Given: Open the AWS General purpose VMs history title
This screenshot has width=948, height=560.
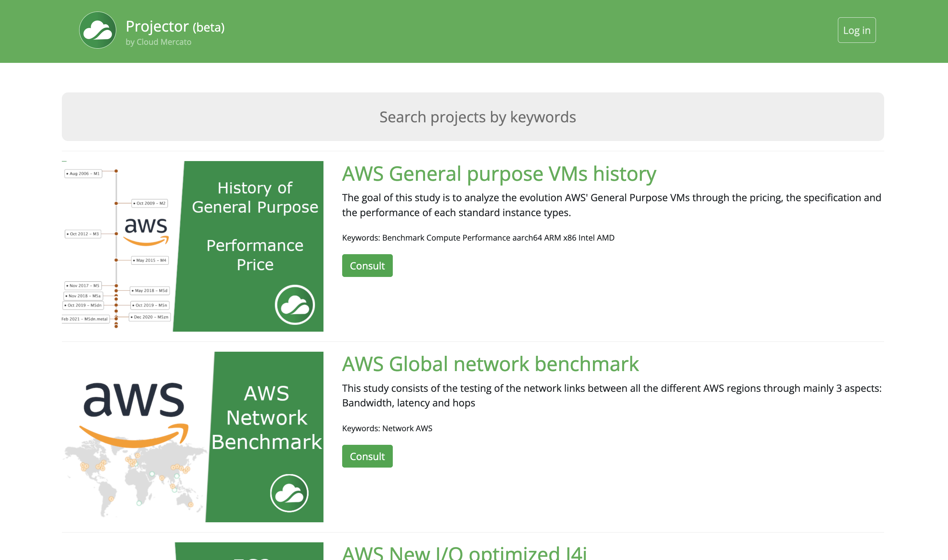Looking at the screenshot, I should pos(499,174).
